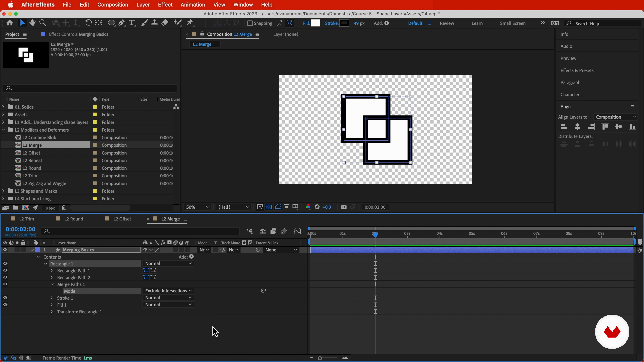Open the Animation menu
This screenshot has width=644, height=362.
coord(193,5)
